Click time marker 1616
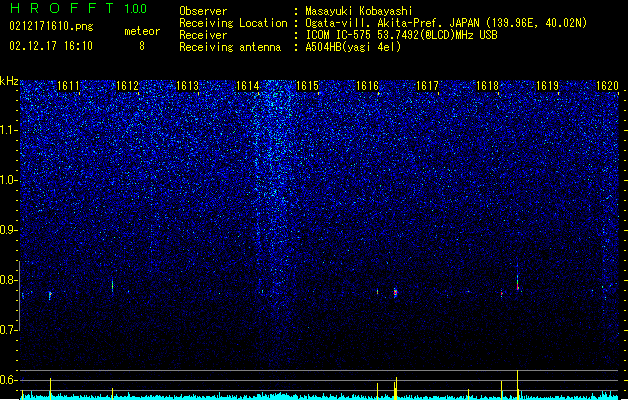This screenshot has width=629, height=400. [x=367, y=86]
